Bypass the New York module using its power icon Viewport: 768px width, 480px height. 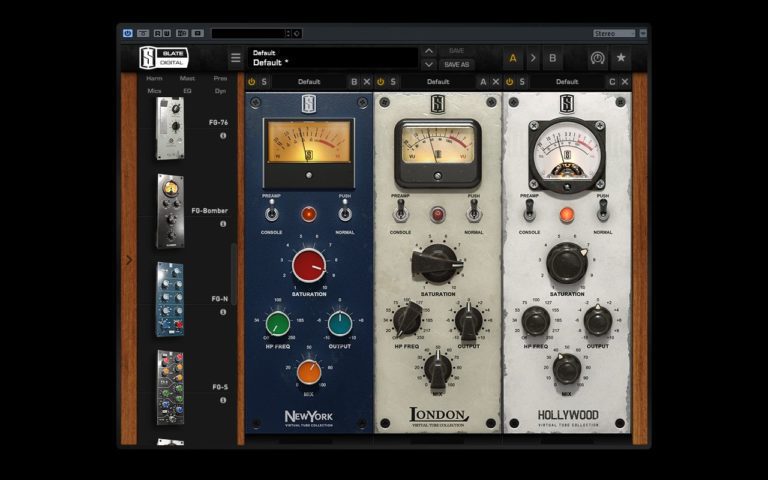pos(252,81)
